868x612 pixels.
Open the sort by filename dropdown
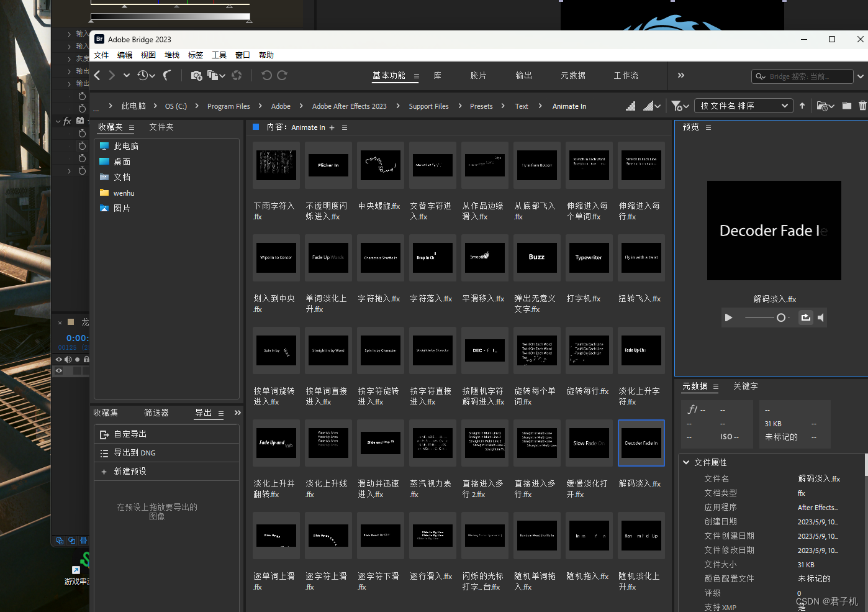pyautogui.click(x=743, y=106)
